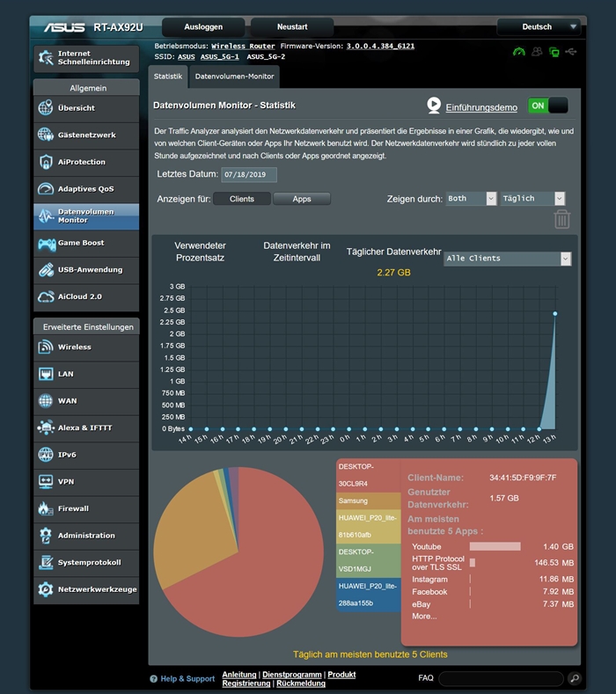
Task: Open the Alle Clients dropdown
Action: [508, 259]
